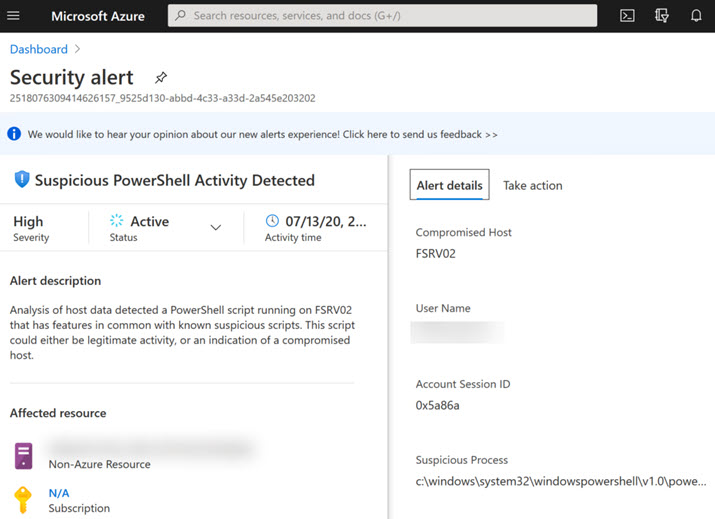The image size is (715, 519).
Task: Open the hamburger portal menu
Action: (x=13, y=16)
